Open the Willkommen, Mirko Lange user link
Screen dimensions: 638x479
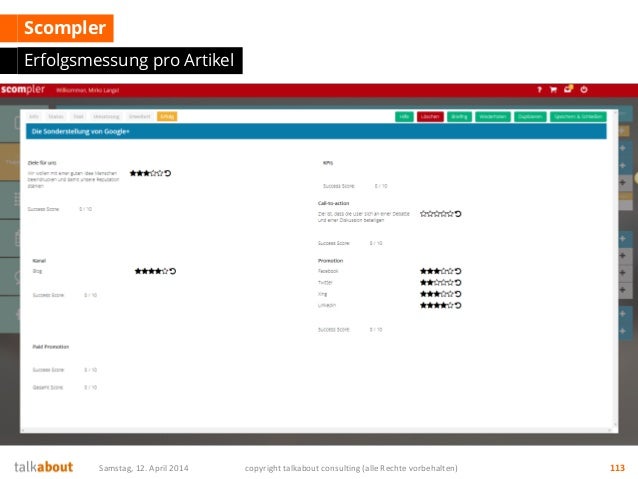coord(87,90)
